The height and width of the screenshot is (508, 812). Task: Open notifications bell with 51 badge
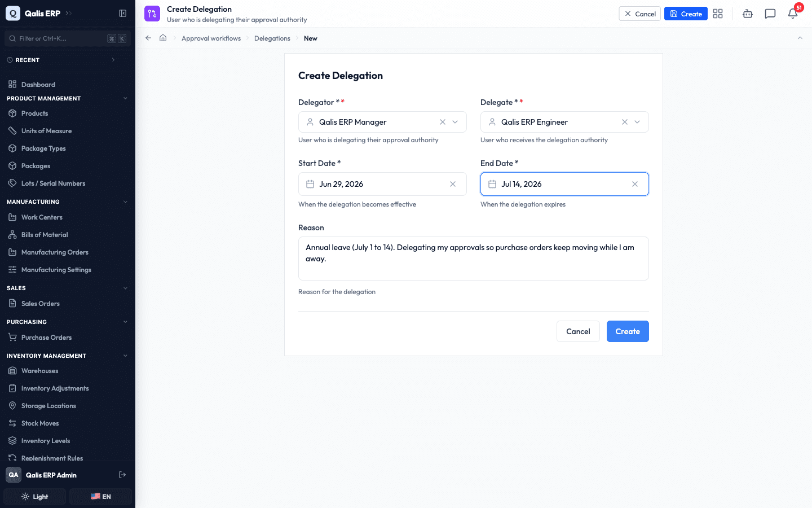click(x=793, y=14)
